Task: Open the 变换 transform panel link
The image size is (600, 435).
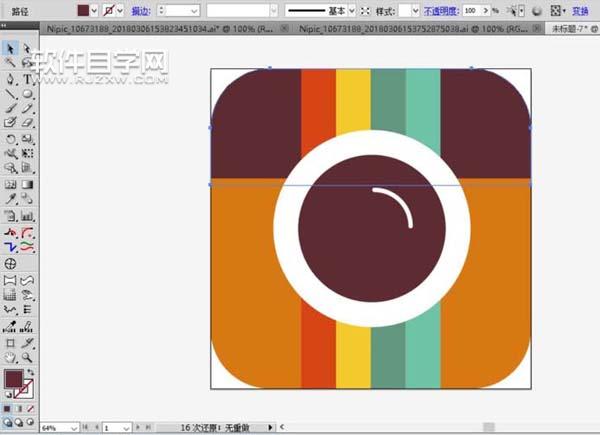Action: pos(580,9)
